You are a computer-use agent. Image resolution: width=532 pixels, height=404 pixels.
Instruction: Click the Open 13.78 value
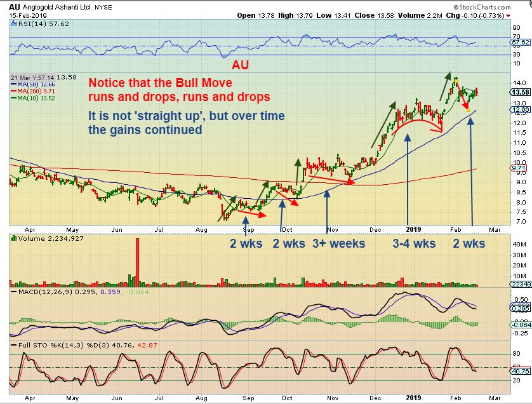pyautogui.click(x=256, y=16)
